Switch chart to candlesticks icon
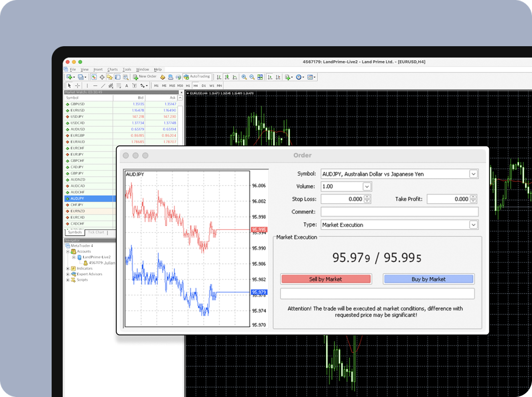 (227, 77)
